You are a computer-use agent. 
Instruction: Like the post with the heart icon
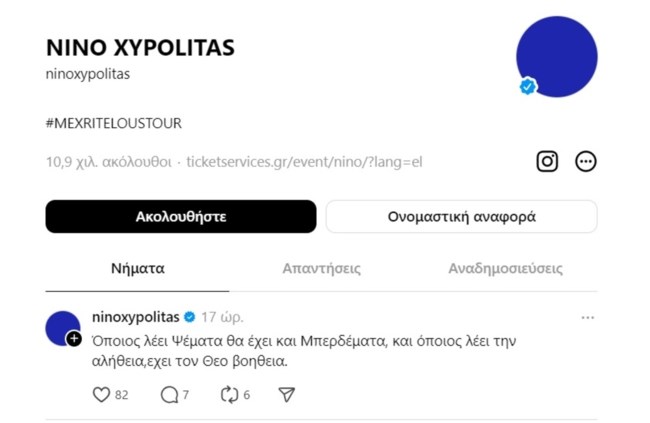click(x=101, y=395)
